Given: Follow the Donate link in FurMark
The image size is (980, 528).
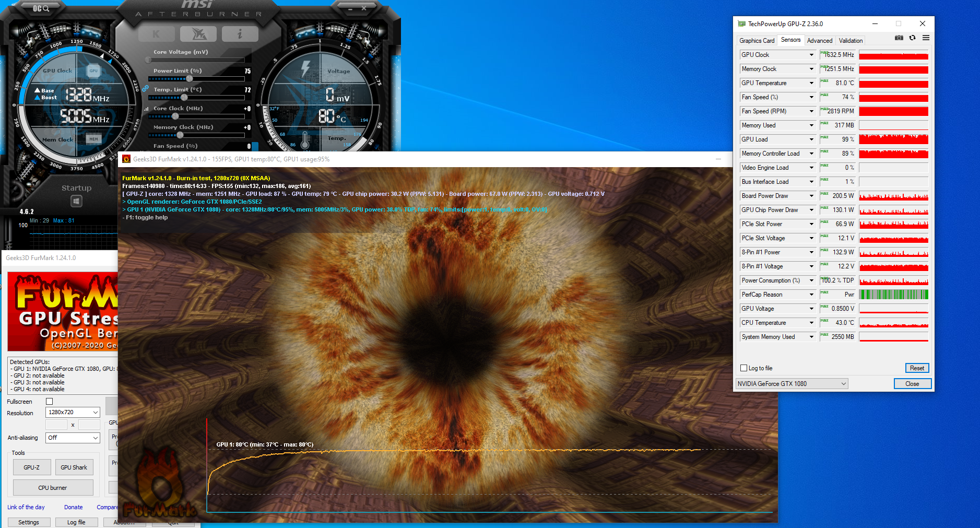Looking at the screenshot, I should click(74, 507).
